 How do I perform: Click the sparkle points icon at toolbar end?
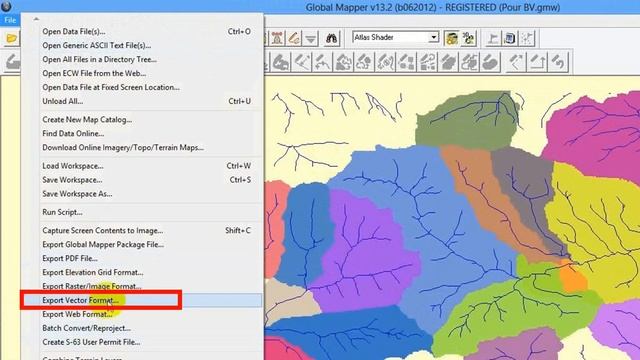click(527, 38)
